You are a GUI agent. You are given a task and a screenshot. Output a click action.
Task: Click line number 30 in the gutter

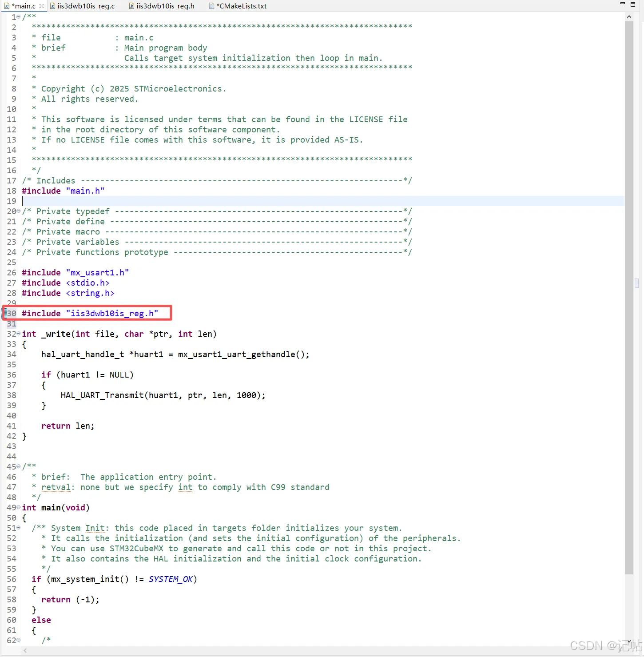pyautogui.click(x=12, y=313)
